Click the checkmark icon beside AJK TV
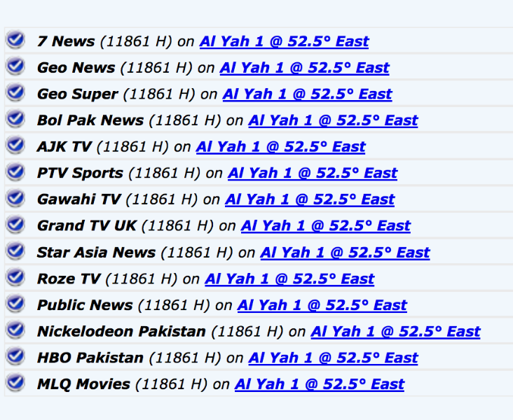 (15, 146)
